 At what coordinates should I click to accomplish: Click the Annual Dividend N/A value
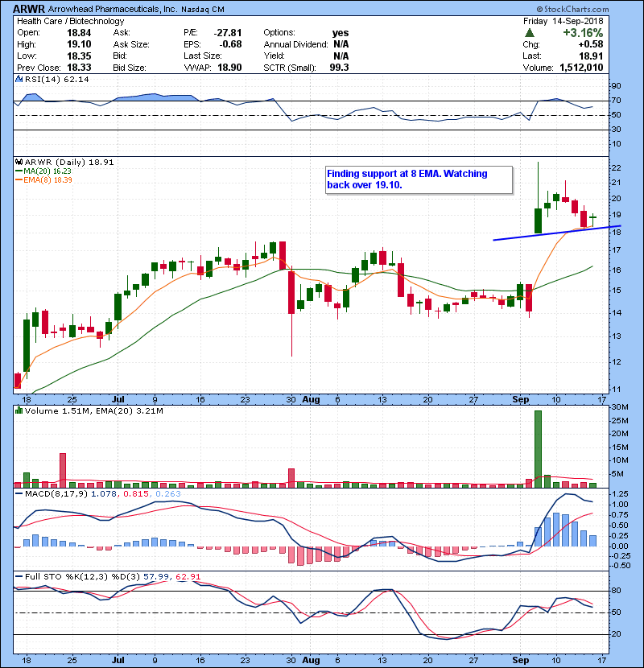(x=341, y=44)
